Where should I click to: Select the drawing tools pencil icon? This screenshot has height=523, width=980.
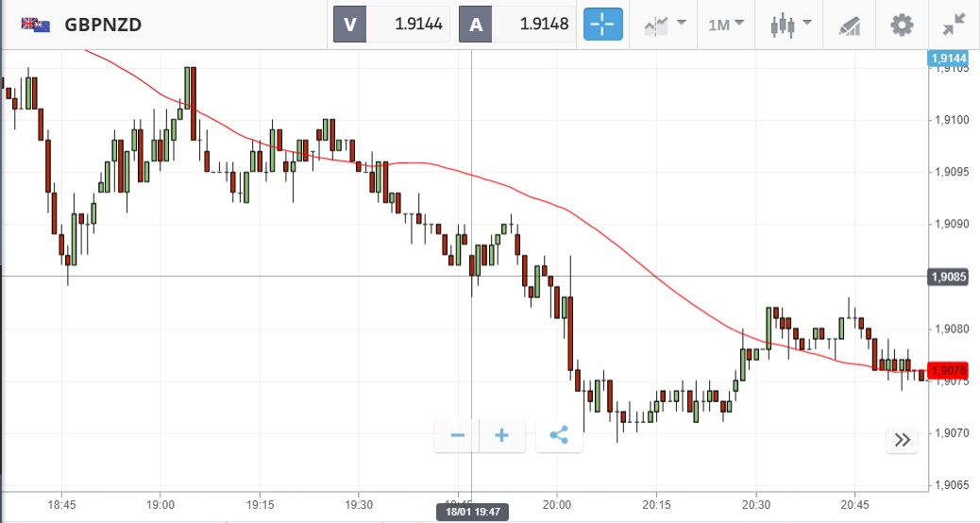tap(850, 25)
